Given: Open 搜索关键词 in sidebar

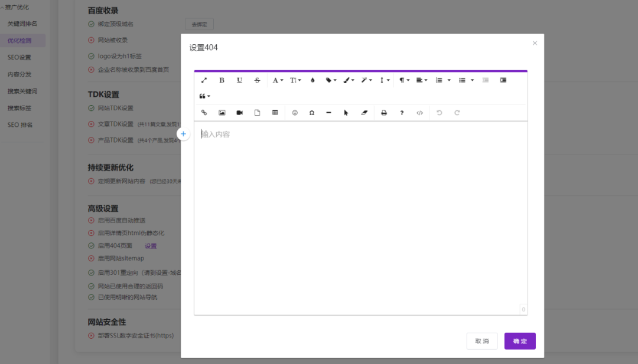Looking at the screenshot, I should pyautogui.click(x=22, y=91).
